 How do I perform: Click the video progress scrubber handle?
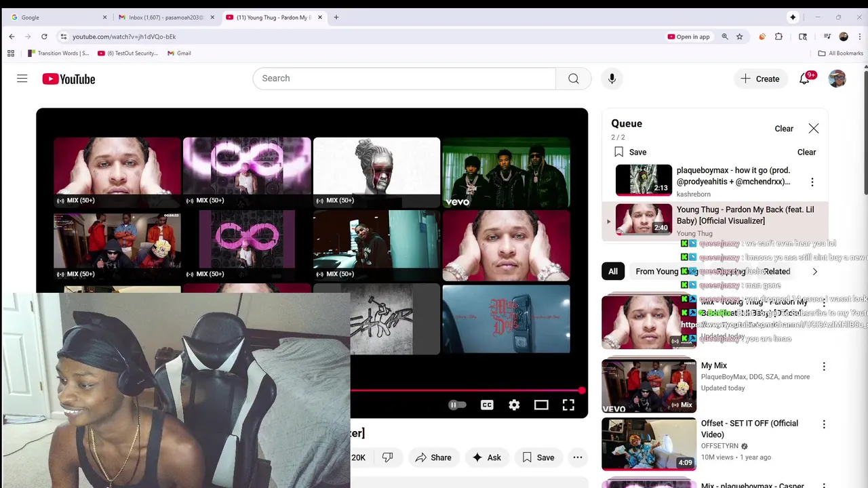[x=582, y=390]
